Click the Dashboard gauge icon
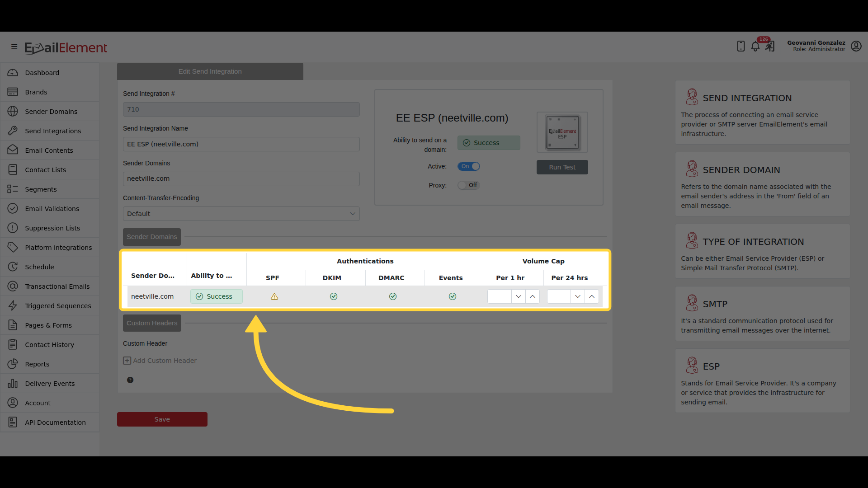The image size is (868, 488). [13, 73]
